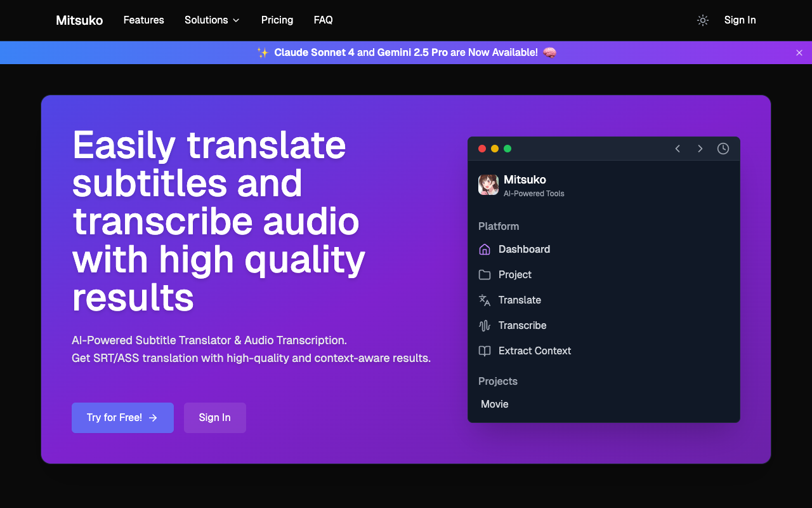
Task: Open the Movie project entry
Action: click(x=495, y=404)
